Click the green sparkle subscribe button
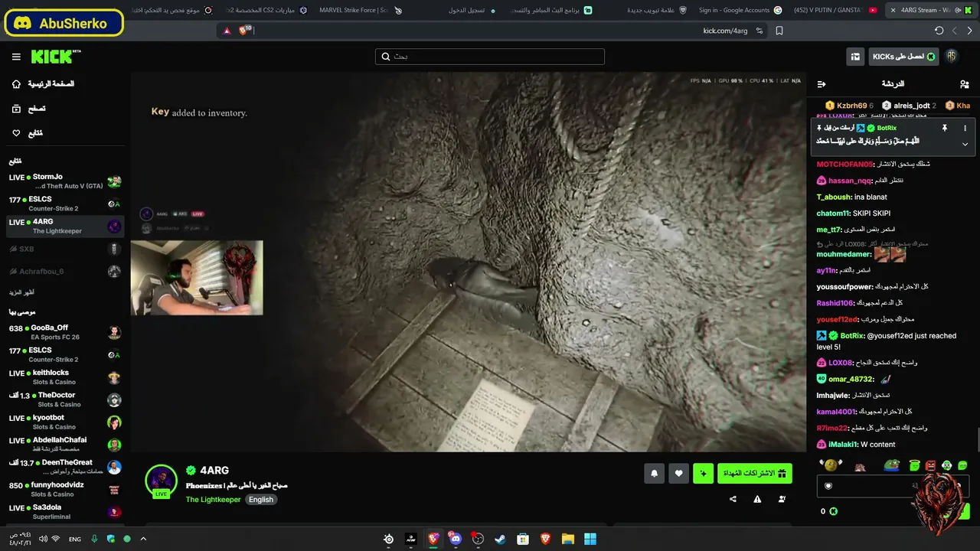This screenshot has width=980, height=551. point(703,474)
